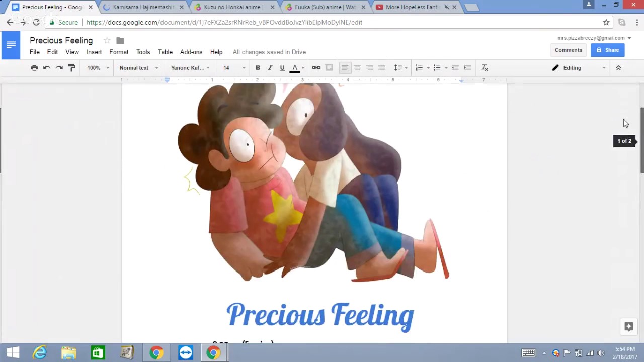Open the Add-ons menu
The image size is (644, 362).
click(x=191, y=52)
